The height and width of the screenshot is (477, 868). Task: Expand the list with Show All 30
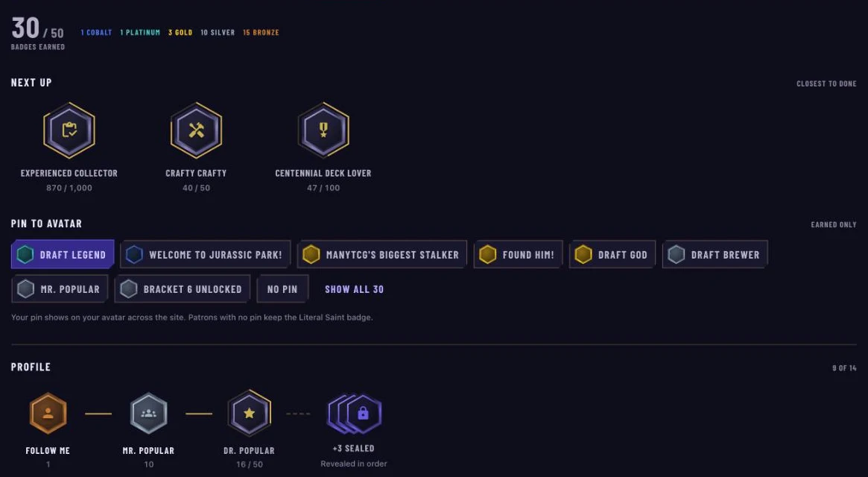[355, 289]
